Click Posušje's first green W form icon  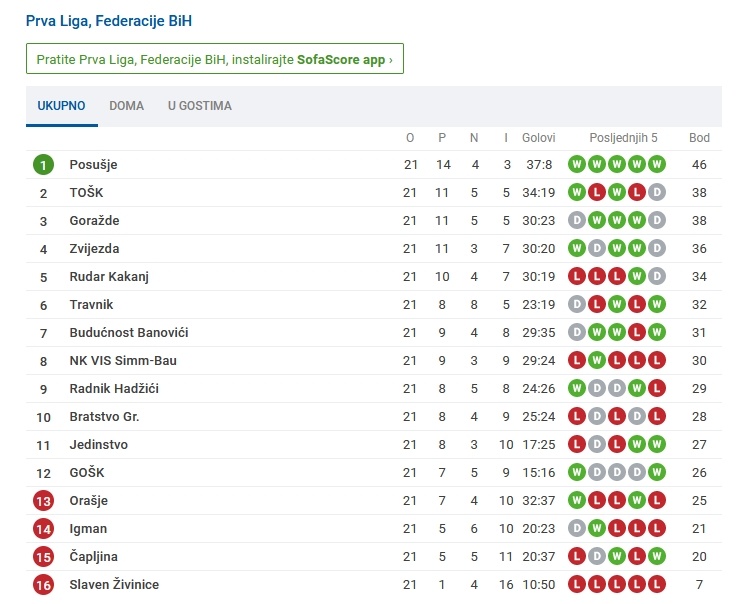pyautogui.click(x=577, y=164)
